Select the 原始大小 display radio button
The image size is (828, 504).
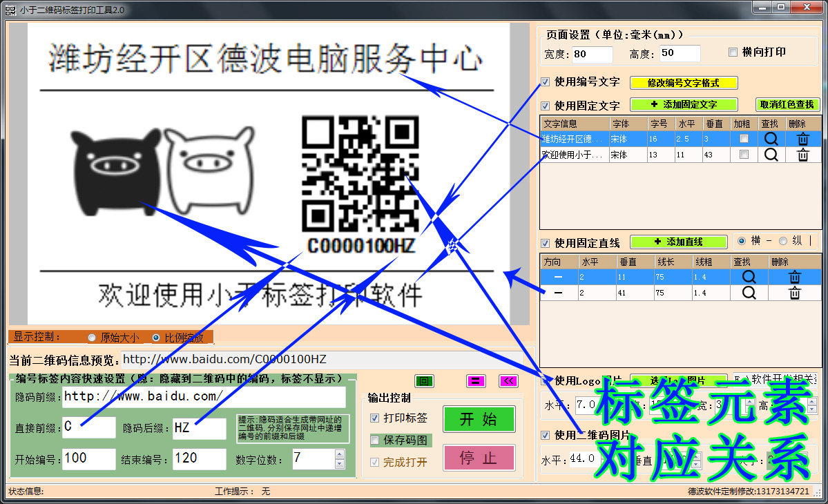click(x=93, y=337)
